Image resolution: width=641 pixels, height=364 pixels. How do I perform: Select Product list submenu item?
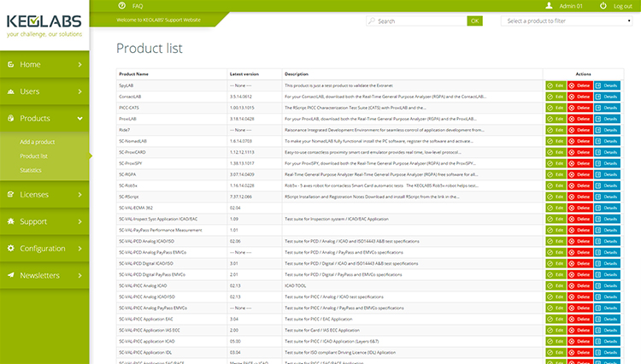33,156
